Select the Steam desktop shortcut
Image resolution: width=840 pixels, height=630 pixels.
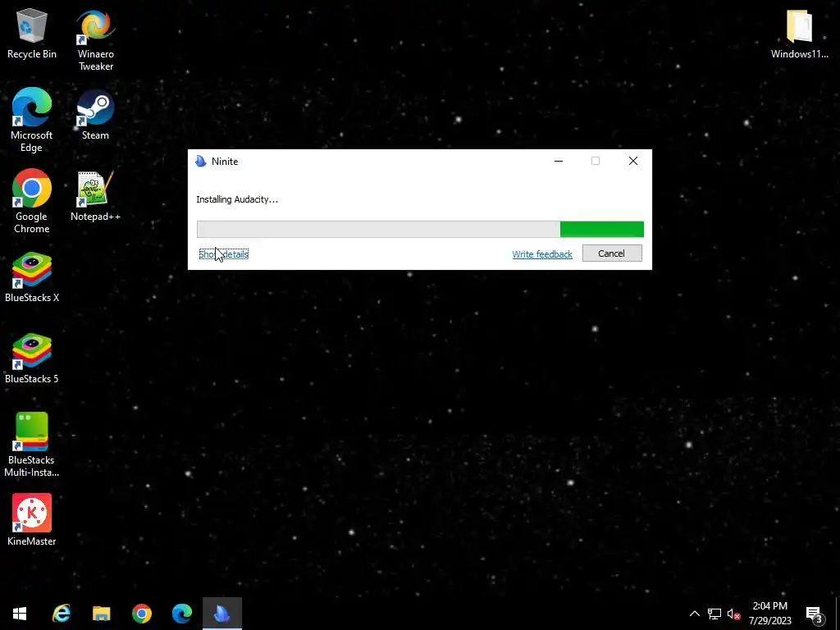point(95,115)
